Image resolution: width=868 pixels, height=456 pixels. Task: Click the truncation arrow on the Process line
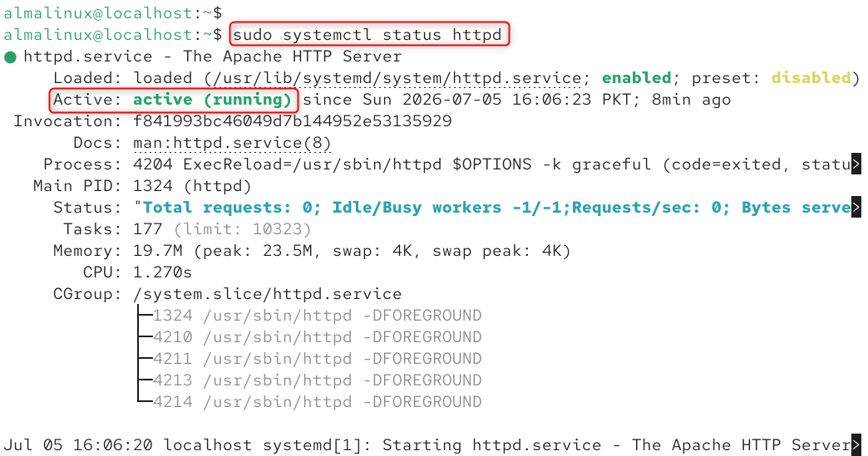(x=856, y=164)
